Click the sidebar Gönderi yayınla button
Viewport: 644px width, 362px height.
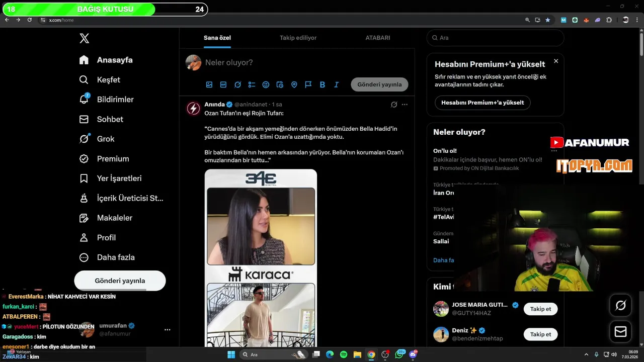pyautogui.click(x=120, y=281)
